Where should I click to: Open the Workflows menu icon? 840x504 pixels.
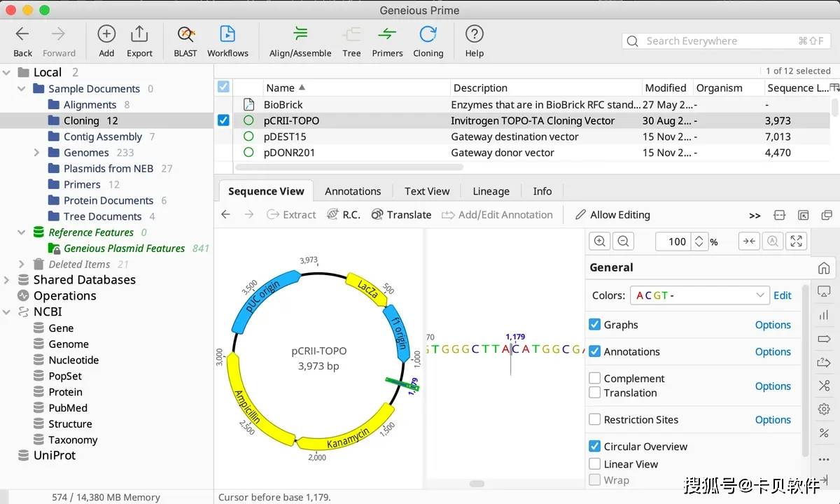click(227, 41)
